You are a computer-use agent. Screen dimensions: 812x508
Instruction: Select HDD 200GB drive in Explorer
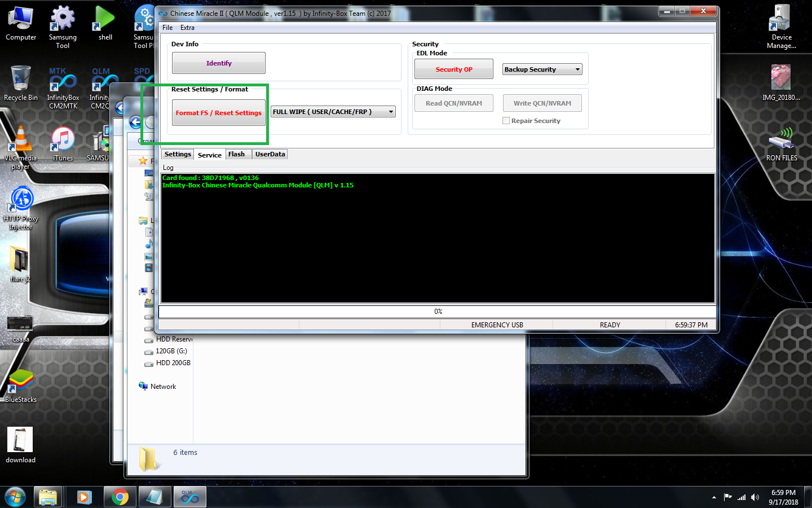click(x=167, y=363)
